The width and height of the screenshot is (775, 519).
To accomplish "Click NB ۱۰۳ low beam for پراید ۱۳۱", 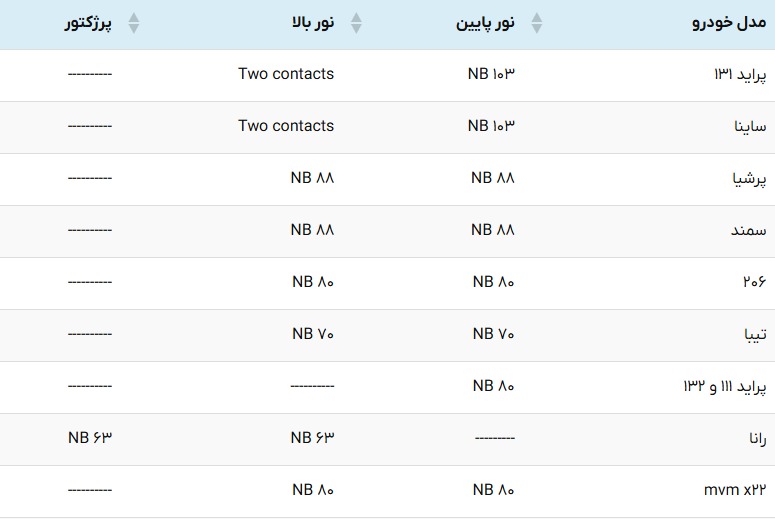I will (x=491, y=74).
